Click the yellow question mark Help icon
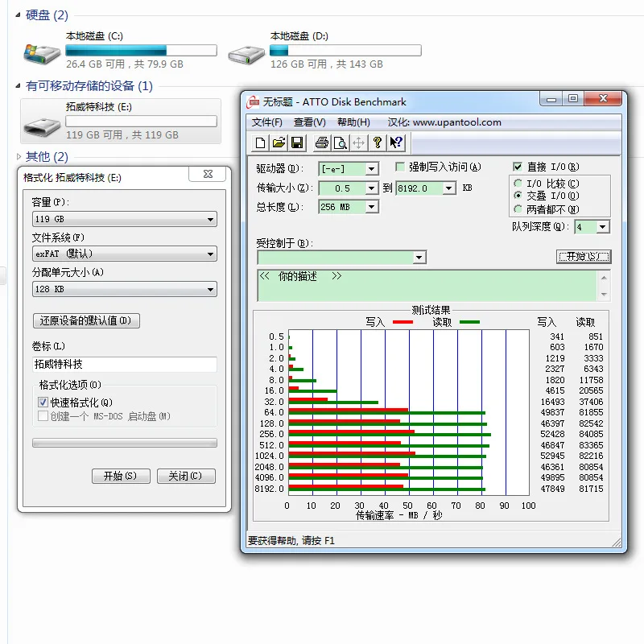Image resolution: width=644 pixels, height=644 pixels. 378,143
